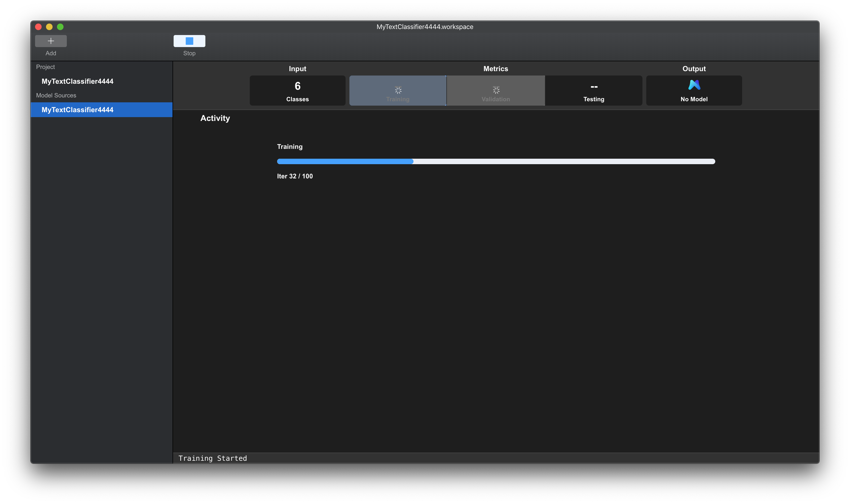
Task: Click the red close window button
Action: 38,27
